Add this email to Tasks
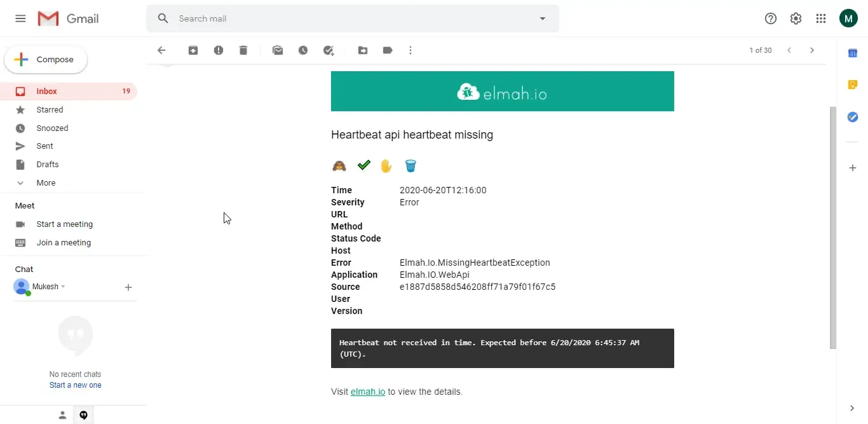Viewport: 868px width, 424px height. 329,50
